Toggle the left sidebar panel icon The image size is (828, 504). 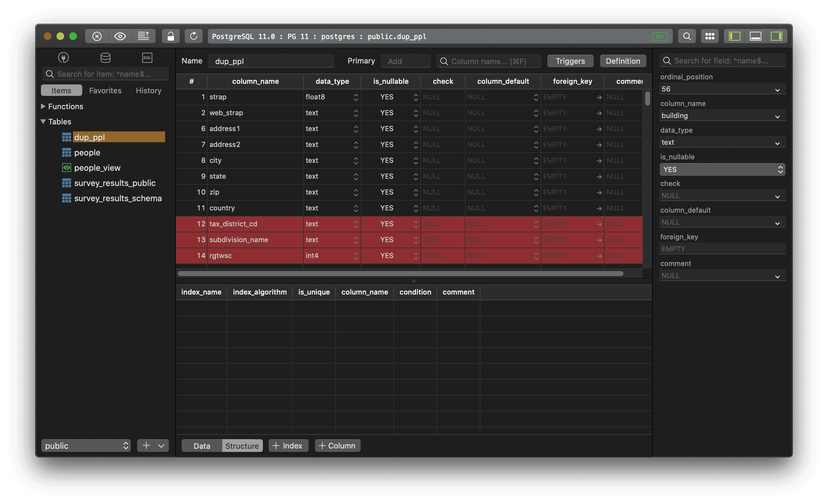point(735,36)
